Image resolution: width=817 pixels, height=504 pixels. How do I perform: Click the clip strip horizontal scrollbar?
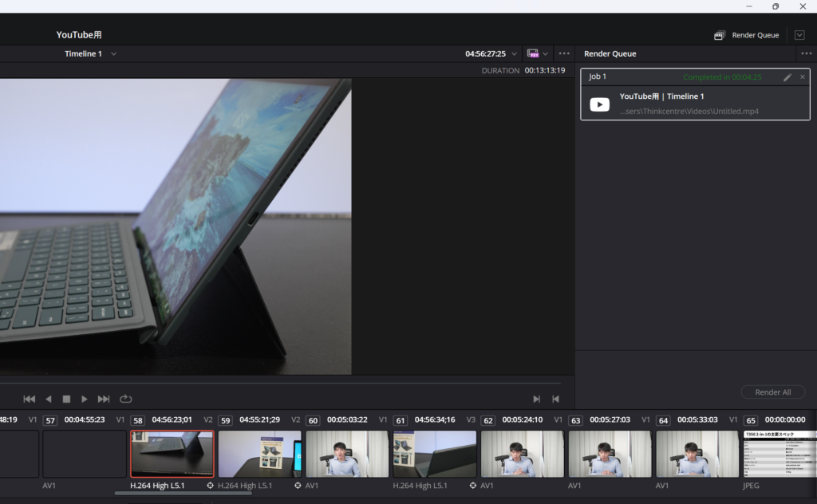(x=183, y=493)
